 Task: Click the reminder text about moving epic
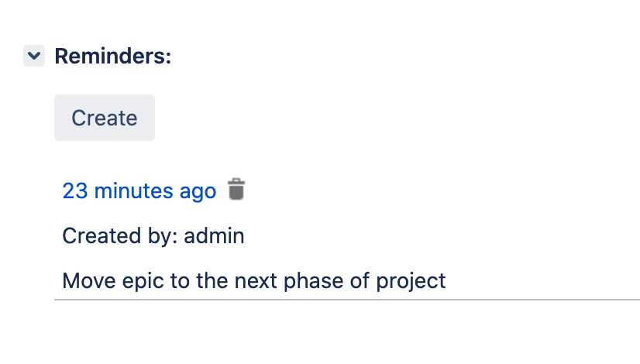click(254, 280)
